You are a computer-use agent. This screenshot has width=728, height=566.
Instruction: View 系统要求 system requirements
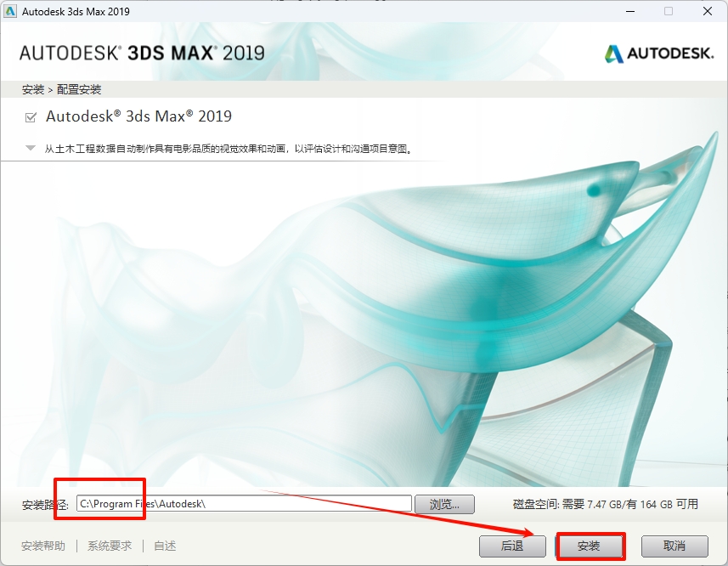[109, 546]
